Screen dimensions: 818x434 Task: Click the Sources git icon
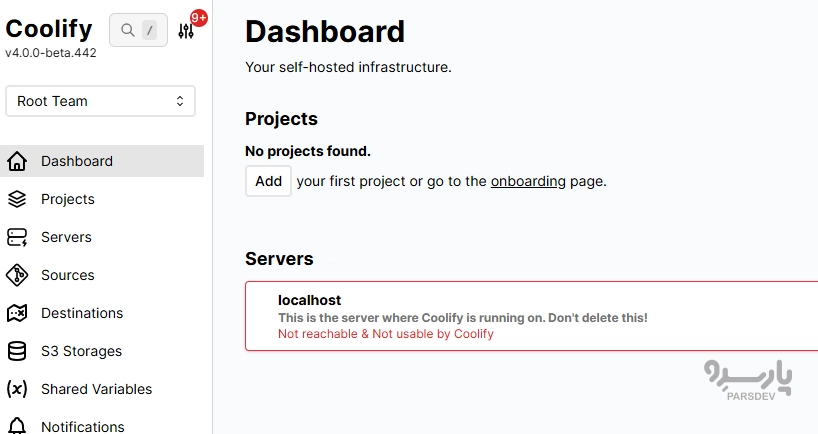pos(17,275)
